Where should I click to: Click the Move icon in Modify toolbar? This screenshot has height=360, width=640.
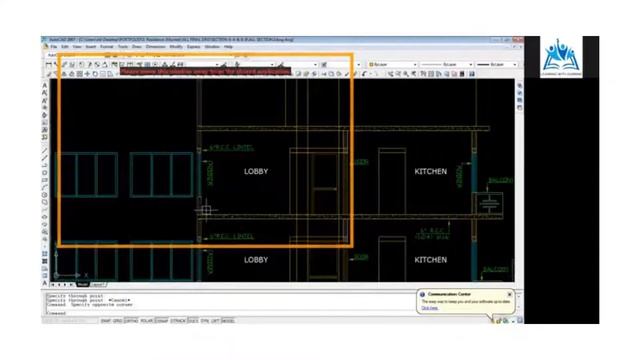pyautogui.click(x=87, y=74)
